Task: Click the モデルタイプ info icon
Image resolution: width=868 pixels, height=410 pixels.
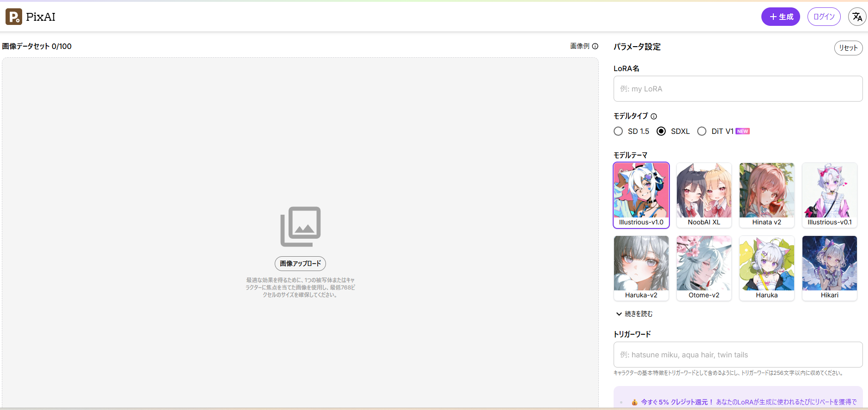Action: (x=654, y=116)
